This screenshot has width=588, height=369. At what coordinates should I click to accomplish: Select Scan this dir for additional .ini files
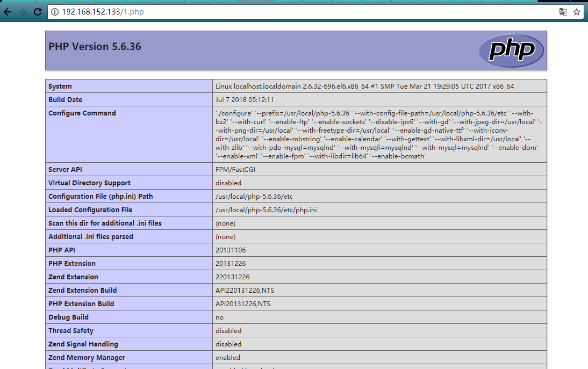click(105, 223)
